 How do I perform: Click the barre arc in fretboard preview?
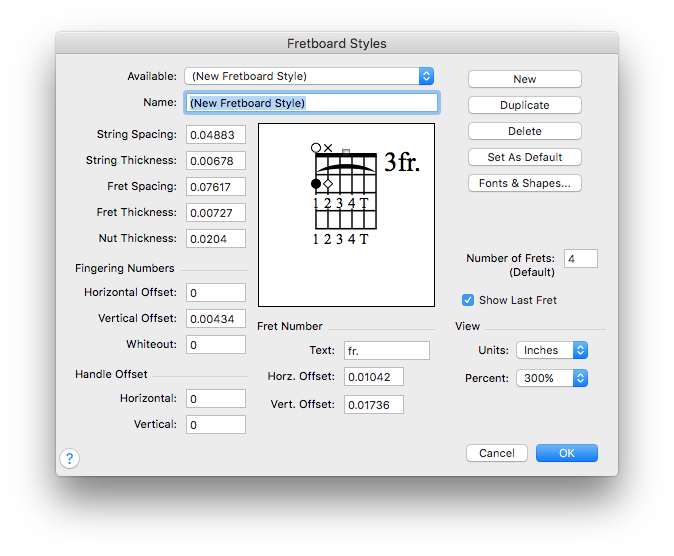346,168
